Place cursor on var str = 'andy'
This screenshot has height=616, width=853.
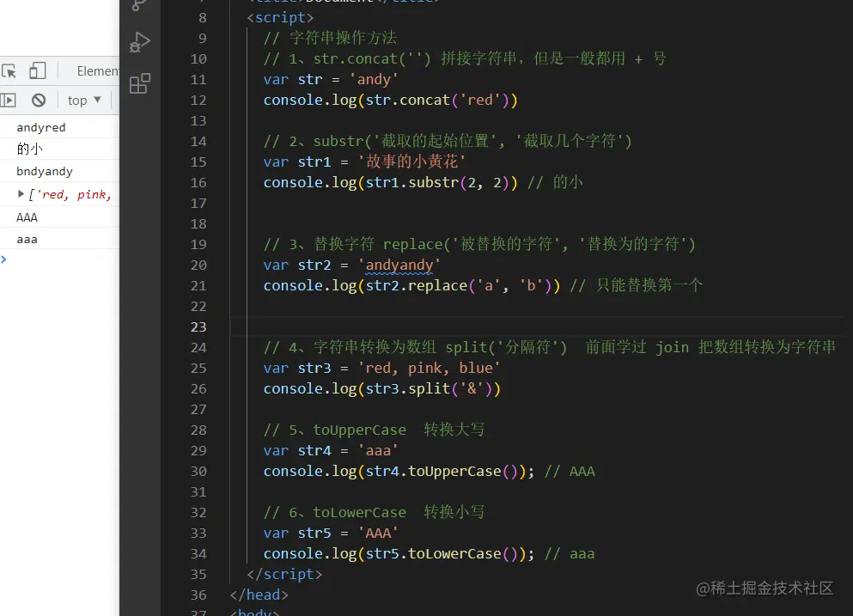coord(331,79)
